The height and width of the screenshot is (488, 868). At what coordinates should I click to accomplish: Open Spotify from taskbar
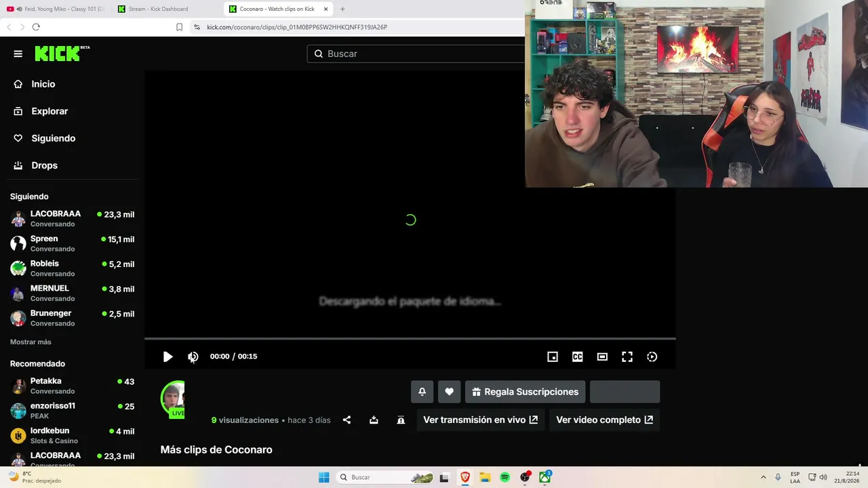pyautogui.click(x=505, y=477)
